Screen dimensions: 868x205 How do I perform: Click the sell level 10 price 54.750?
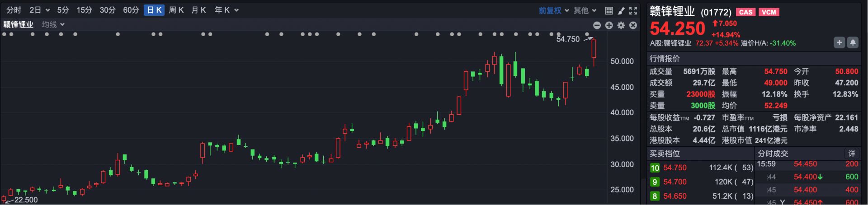point(675,168)
